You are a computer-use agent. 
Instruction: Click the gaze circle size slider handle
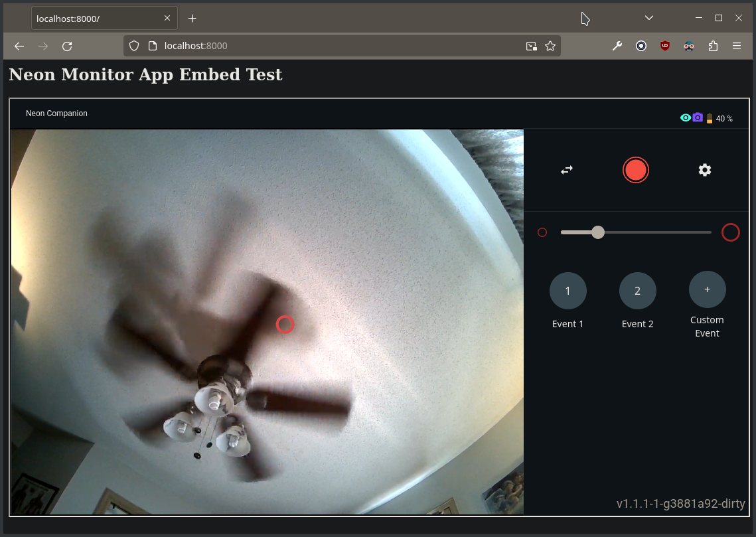coord(598,232)
